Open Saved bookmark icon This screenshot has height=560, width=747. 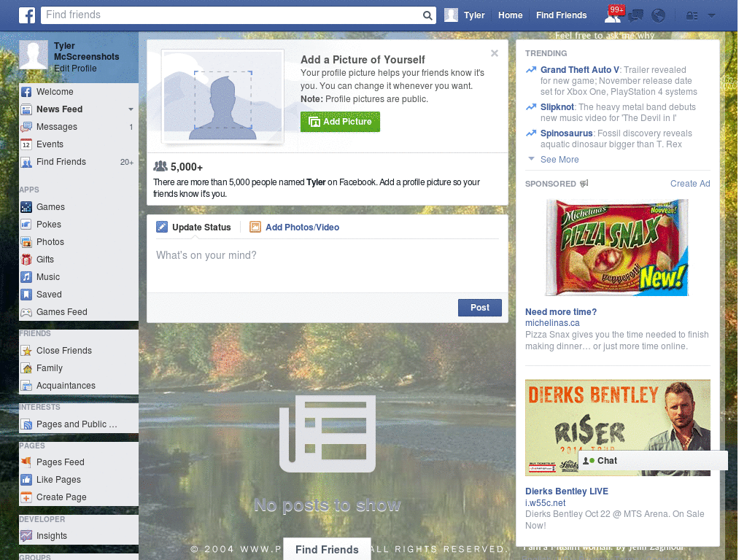[27, 295]
